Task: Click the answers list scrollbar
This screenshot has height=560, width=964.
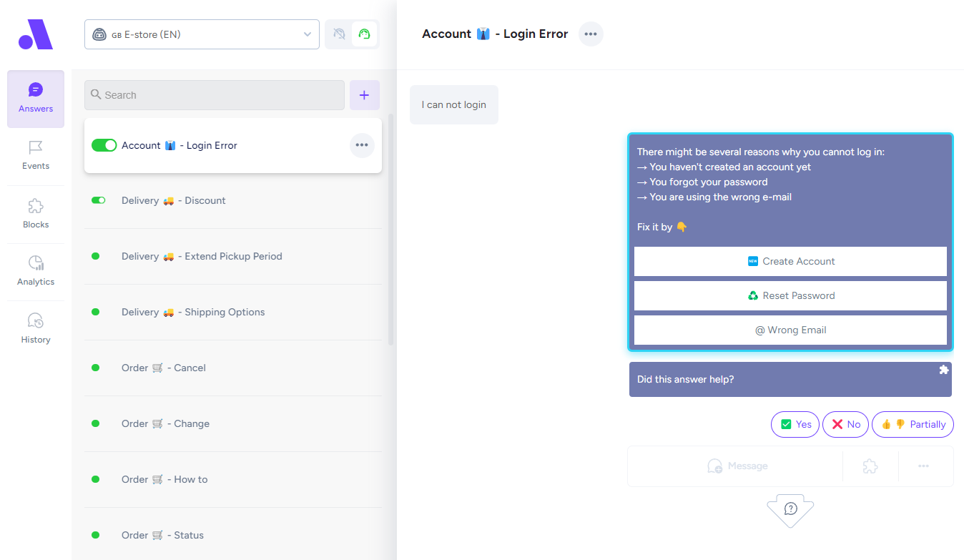Action: (x=390, y=229)
